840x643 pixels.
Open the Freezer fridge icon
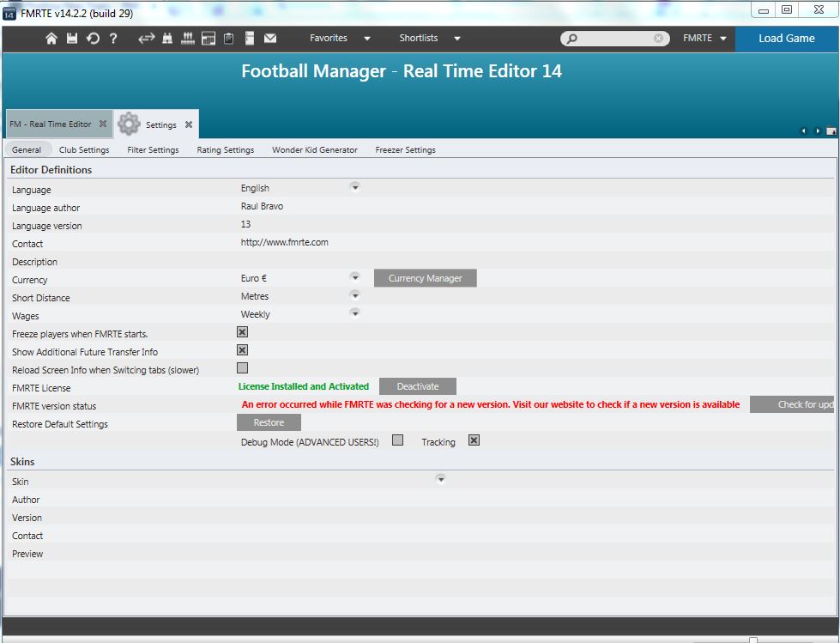coord(250,38)
